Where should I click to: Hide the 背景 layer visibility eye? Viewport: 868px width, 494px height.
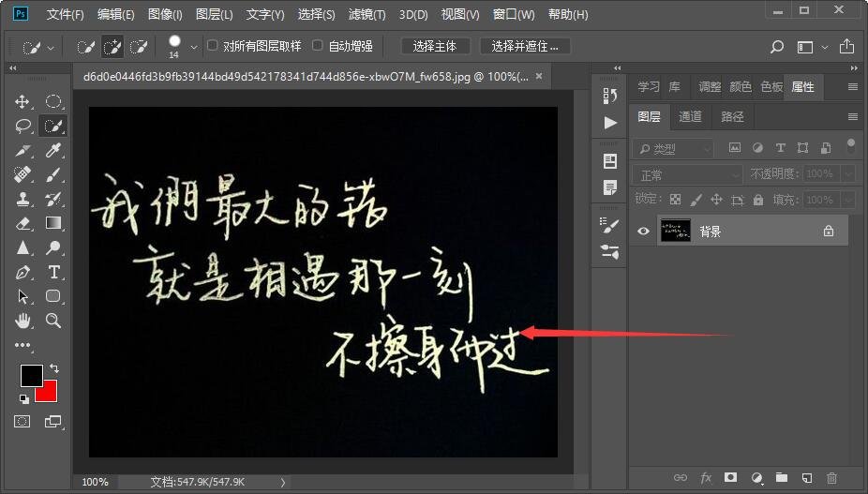pos(643,231)
